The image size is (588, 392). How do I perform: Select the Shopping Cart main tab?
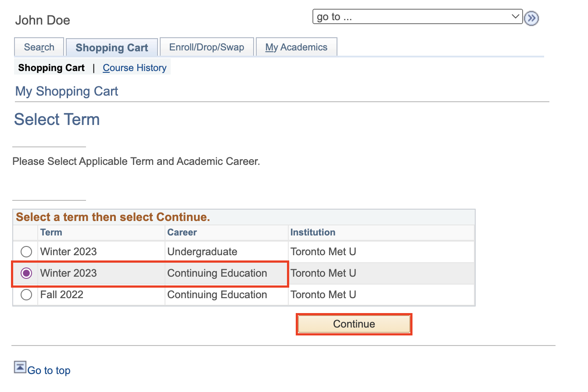[112, 48]
